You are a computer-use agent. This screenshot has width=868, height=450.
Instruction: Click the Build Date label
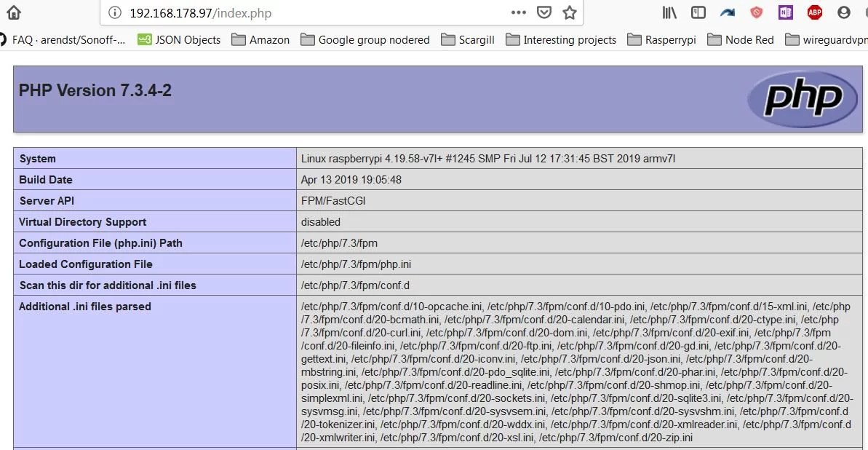pyautogui.click(x=46, y=180)
